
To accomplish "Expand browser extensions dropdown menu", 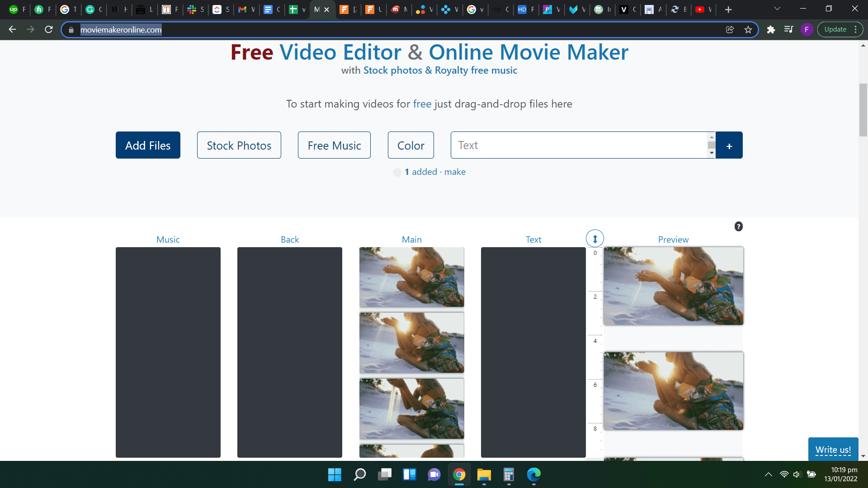I will (771, 30).
